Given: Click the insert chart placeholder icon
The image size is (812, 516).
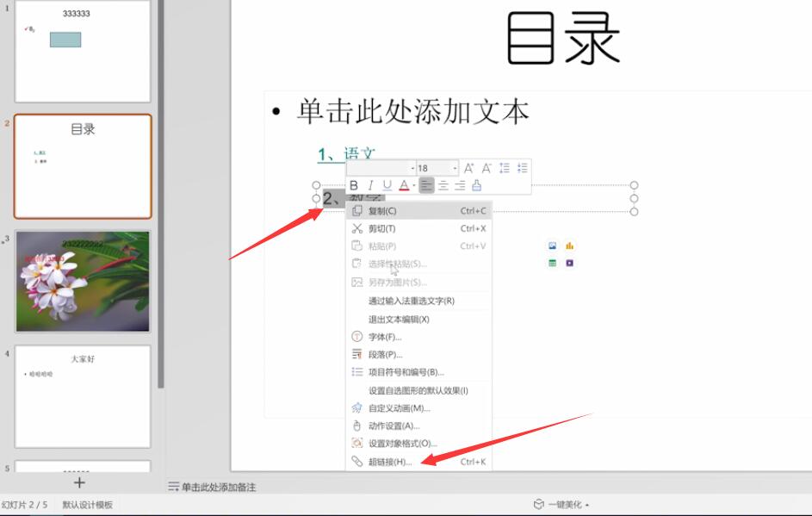Looking at the screenshot, I should tap(569, 246).
